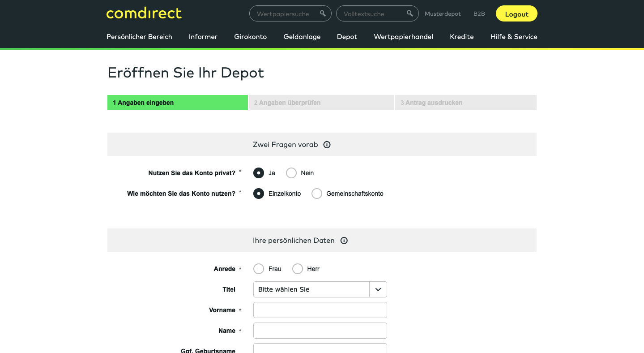Focus the Vorname input field
The width and height of the screenshot is (644, 353).
pos(320,310)
